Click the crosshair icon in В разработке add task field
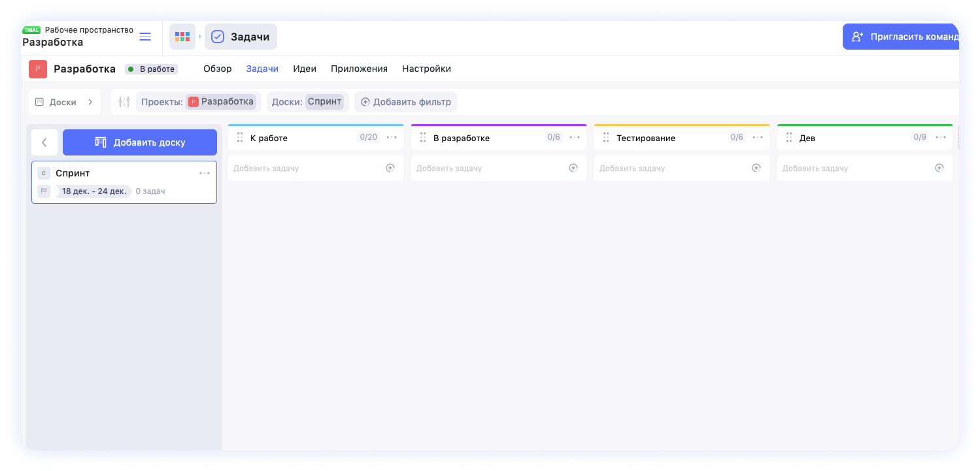The width and height of the screenshot is (980, 471). pyautogui.click(x=573, y=168)
